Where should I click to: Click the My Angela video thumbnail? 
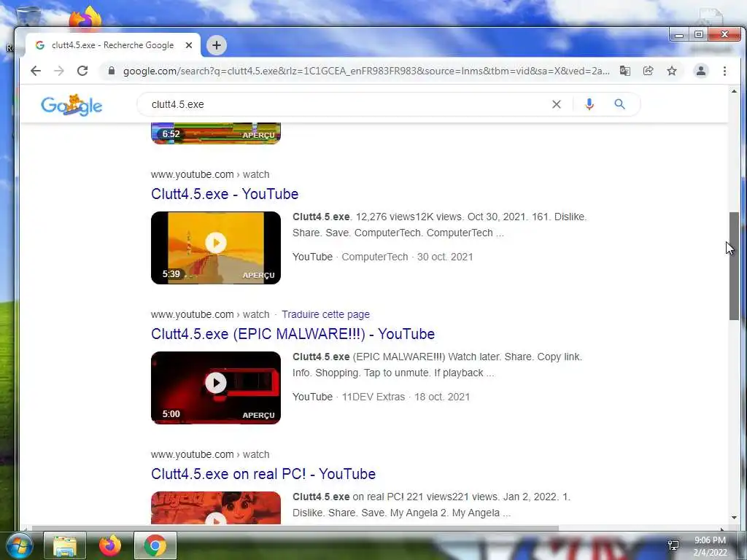[x=216, y=507]
